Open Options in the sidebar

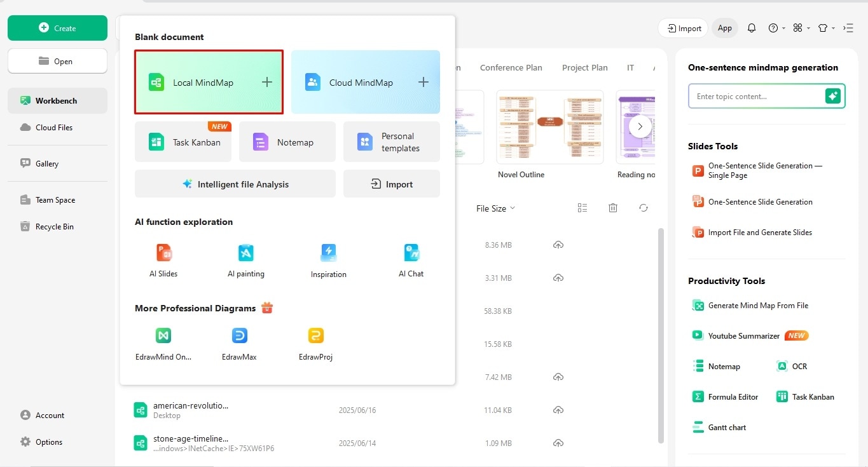point(41,442)
